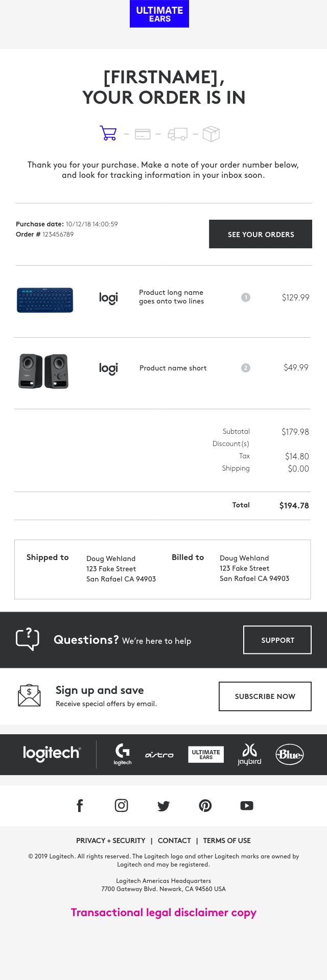The height and width of the screenshot is (980, 327).
Task: Open the Pinterest social icon
Action: pos(205,806)
